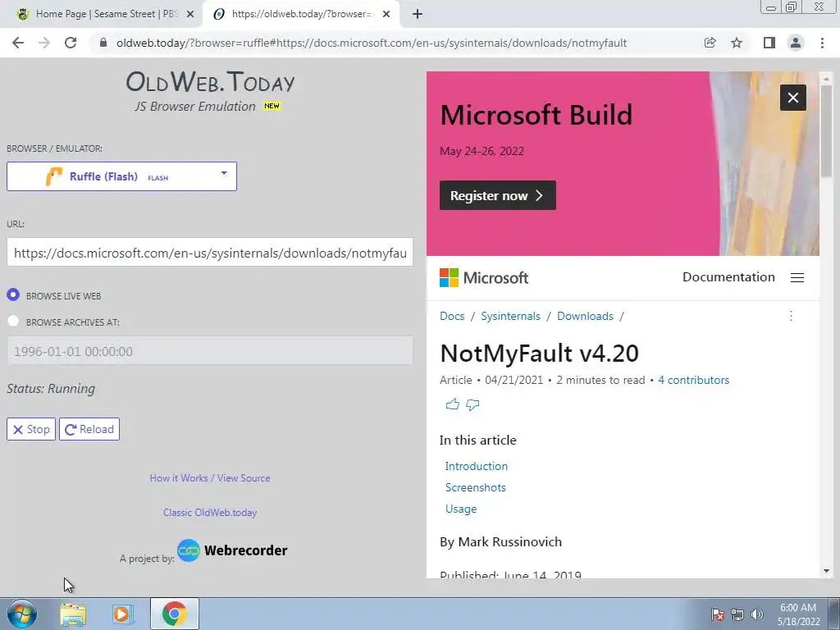Screen dimensions: 840x630
Task: Open a new browser tab
Action: (x=418, y=15)
